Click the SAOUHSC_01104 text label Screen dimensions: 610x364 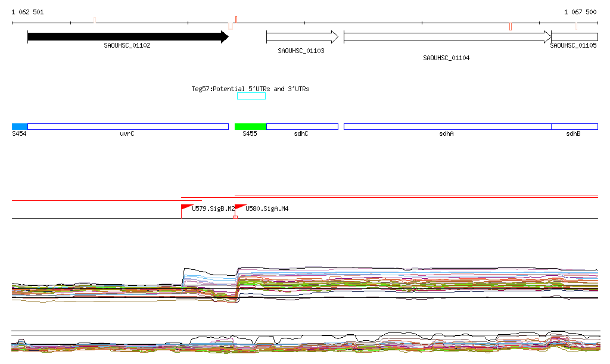(x=446, y=58)
